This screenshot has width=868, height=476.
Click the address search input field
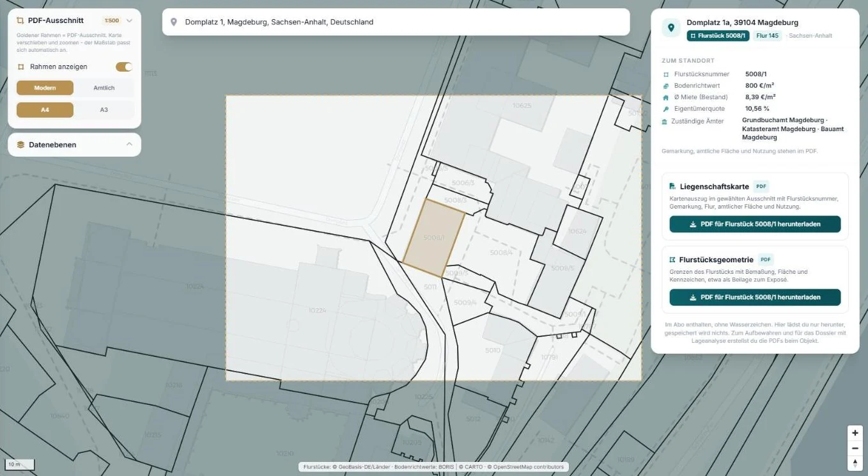coord(396,22)
